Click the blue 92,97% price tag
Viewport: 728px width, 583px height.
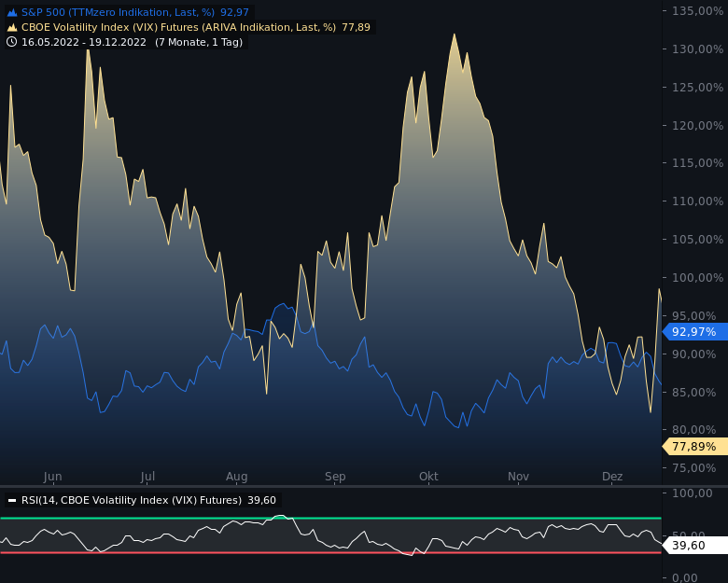pos(693,332)
